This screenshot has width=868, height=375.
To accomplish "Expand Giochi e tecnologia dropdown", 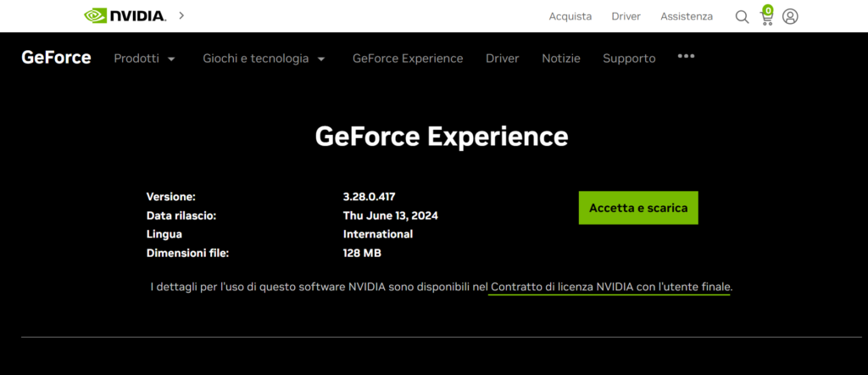I will pyautogui.click(x=264, y=59).
